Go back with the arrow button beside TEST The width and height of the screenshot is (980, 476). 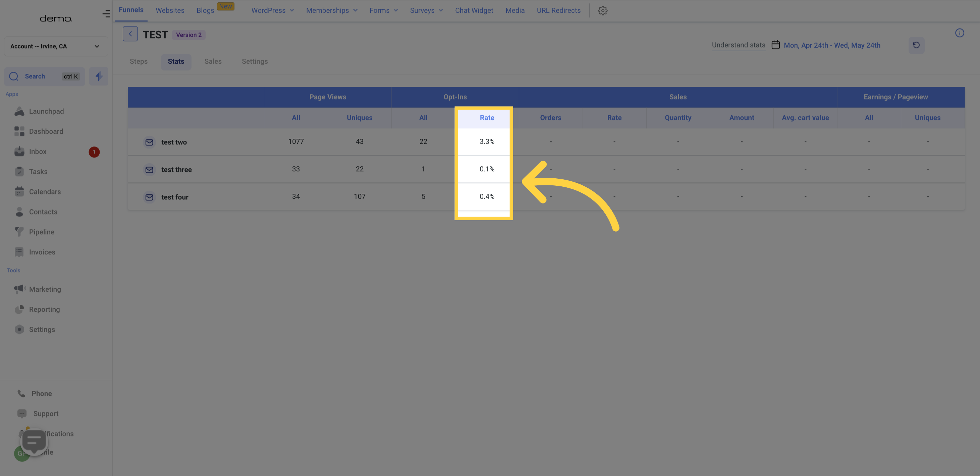pos(130,34)
